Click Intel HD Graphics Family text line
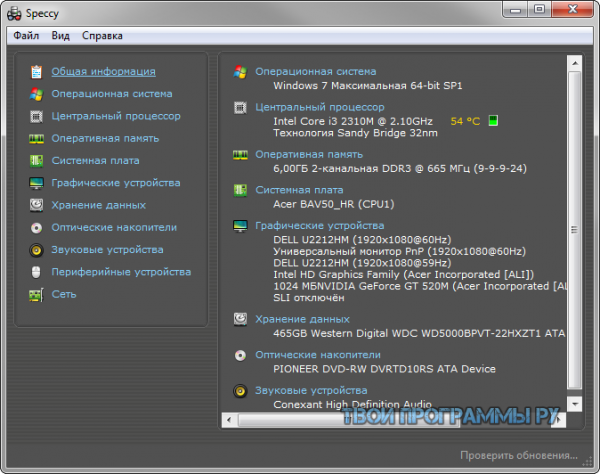The width and height of the screenshot is (600, 474). (404, 275)
